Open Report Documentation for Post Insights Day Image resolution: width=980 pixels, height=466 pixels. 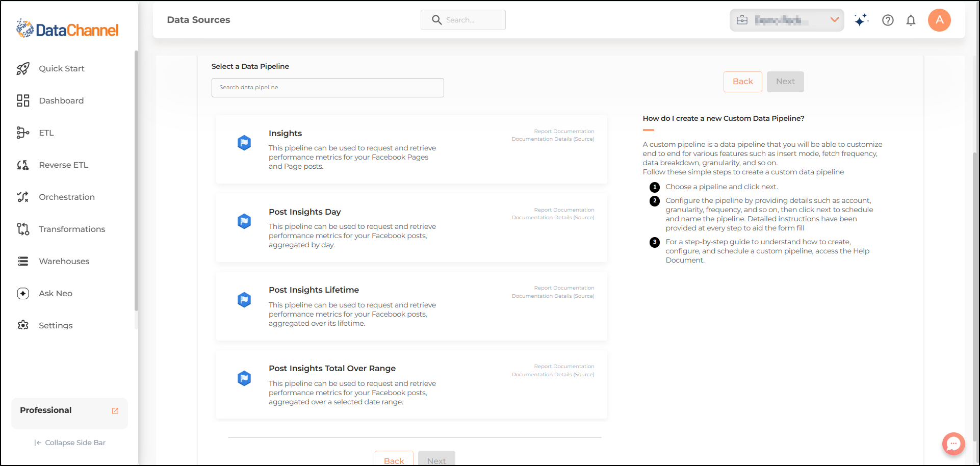(x=564, y=210)
